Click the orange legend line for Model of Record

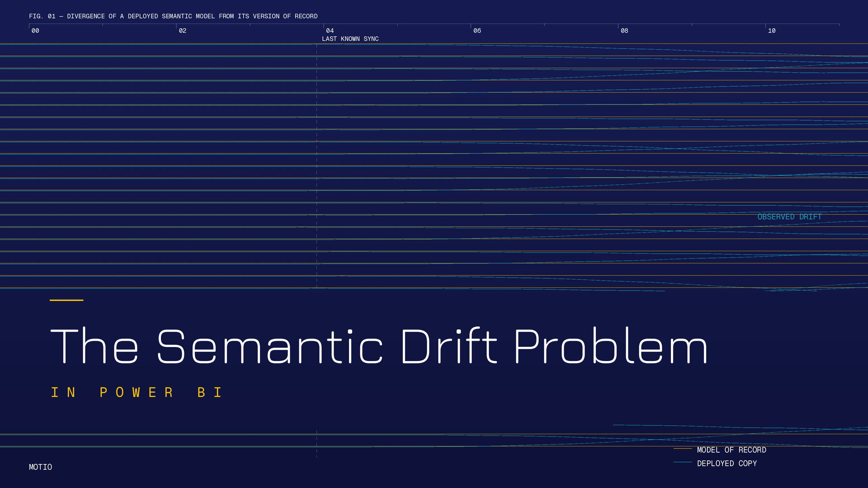click(683, 449)
